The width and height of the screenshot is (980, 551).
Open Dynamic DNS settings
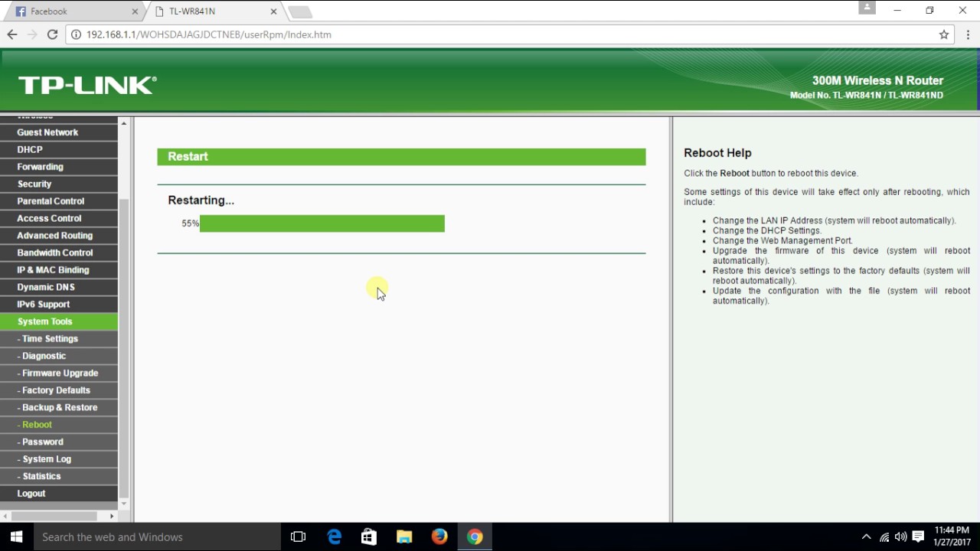[59, 287]
